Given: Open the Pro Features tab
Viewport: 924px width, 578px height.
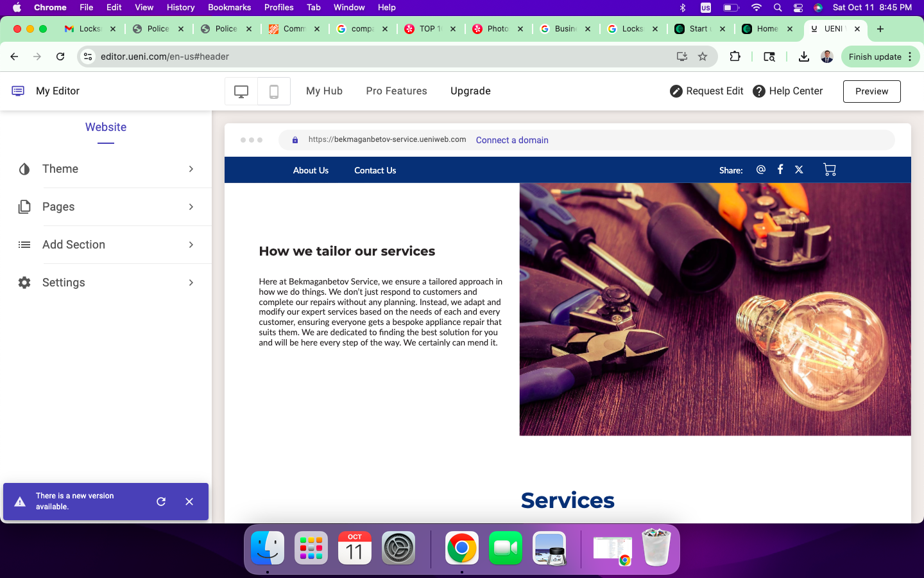Looking at the screenshot, I should (x=397, y=91).
